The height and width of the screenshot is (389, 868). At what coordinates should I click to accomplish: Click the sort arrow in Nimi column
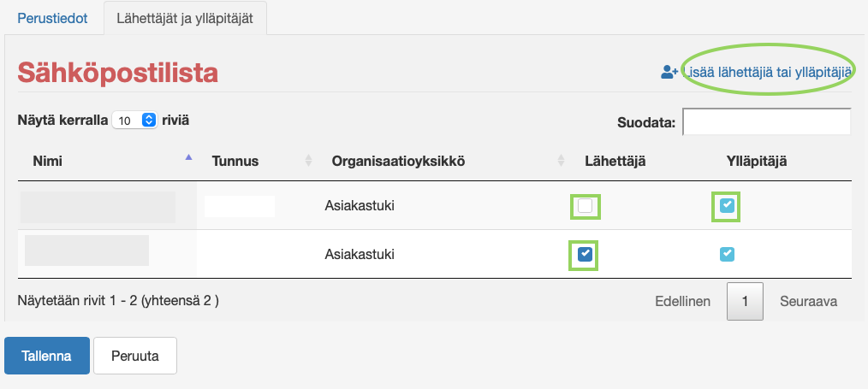point(188,157)
